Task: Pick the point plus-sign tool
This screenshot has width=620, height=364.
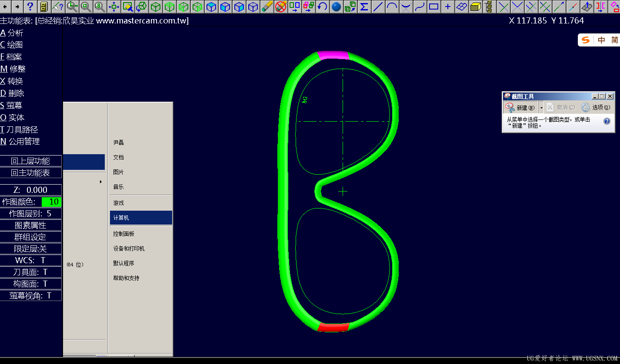Action: (448, 7)
